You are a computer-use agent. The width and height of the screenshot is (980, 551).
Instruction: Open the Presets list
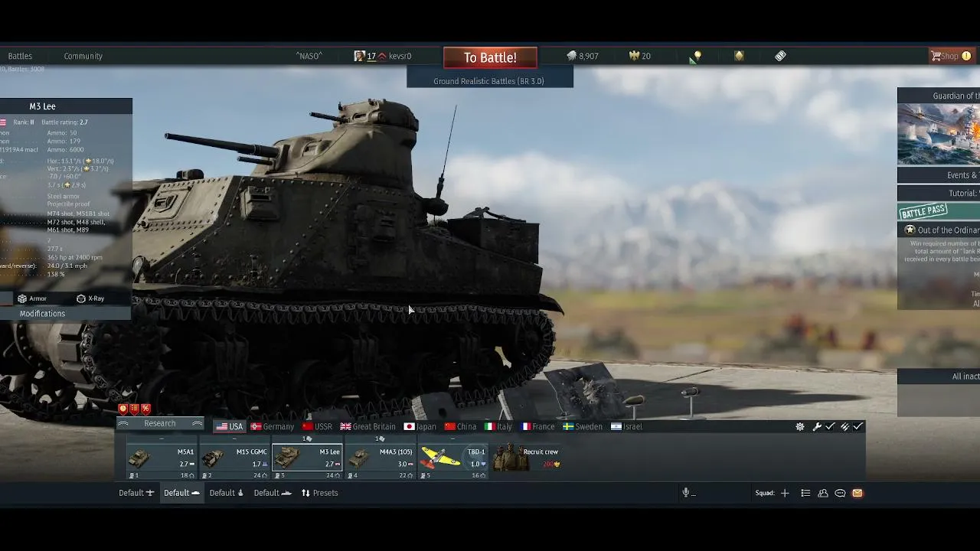coord(319,493)
